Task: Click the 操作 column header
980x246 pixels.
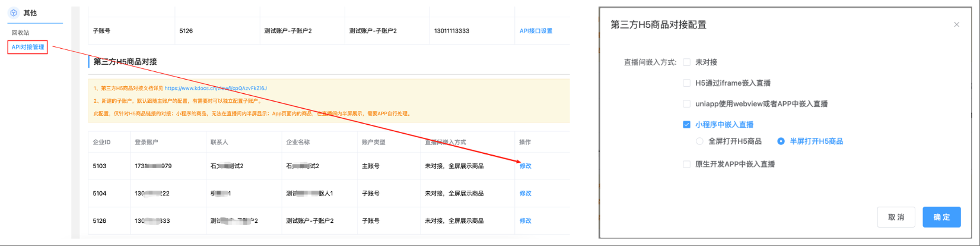Action: pos(525,142)
